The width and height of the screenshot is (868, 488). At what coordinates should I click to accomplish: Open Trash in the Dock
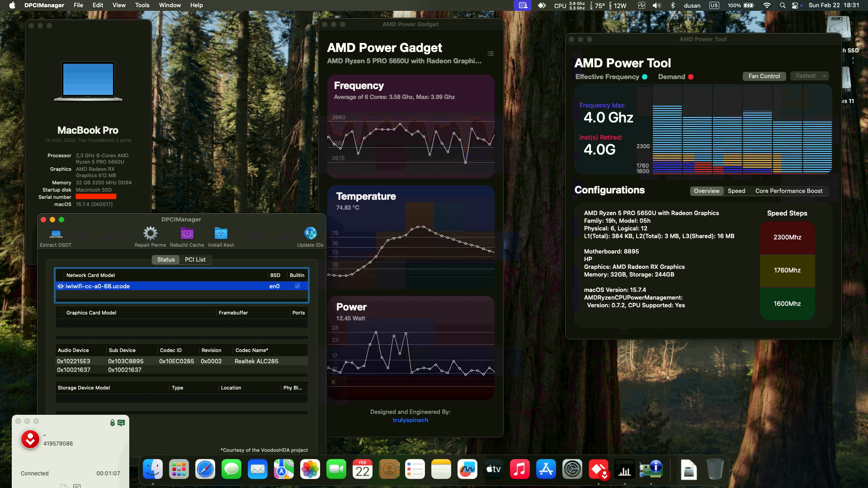pos(715,470)
